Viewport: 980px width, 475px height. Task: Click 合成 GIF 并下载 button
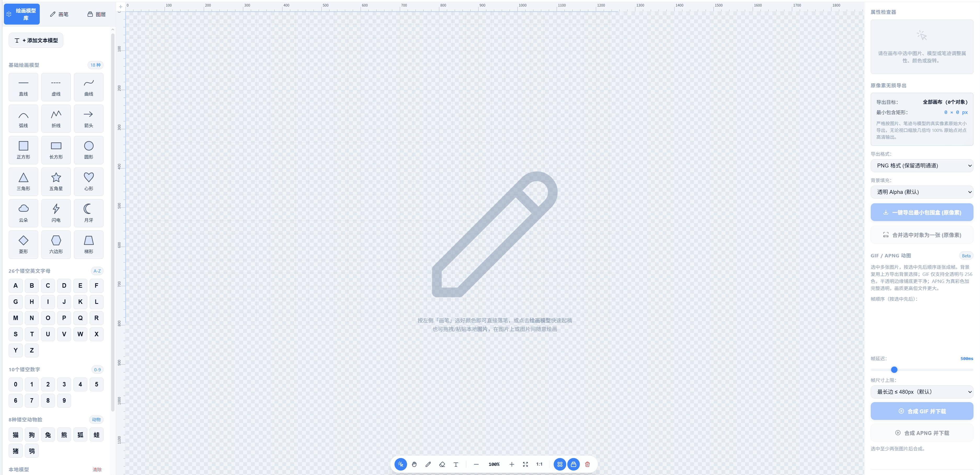point(922,411)
